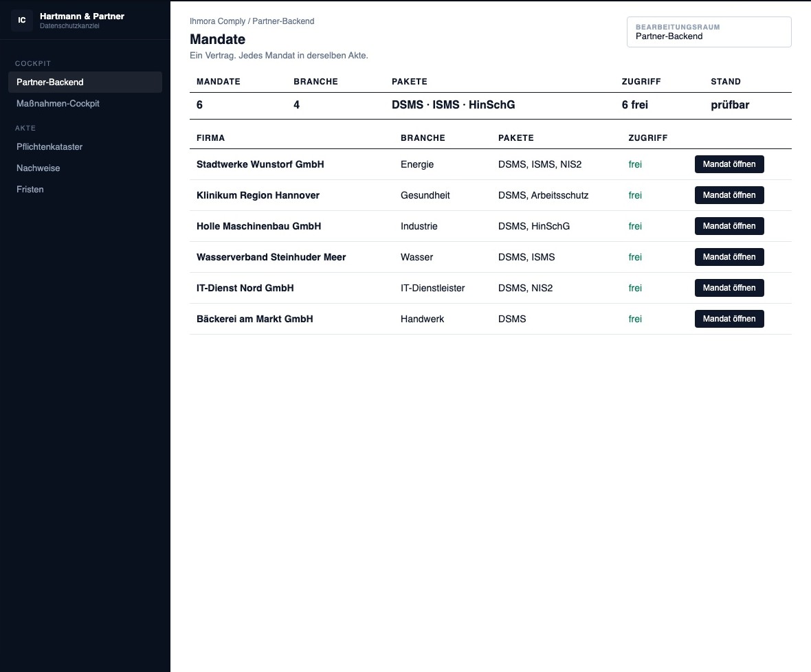Go to Pflichtenkataster

tap(85, 147)
